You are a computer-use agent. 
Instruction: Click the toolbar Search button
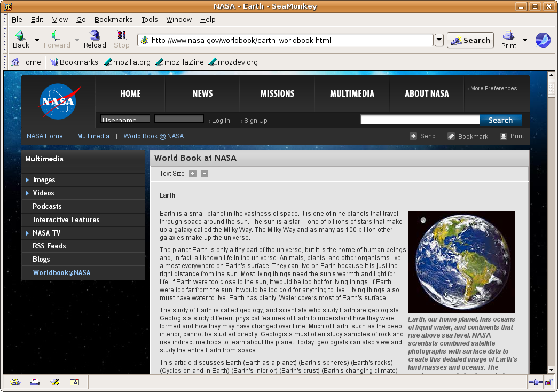pos(470,40)
